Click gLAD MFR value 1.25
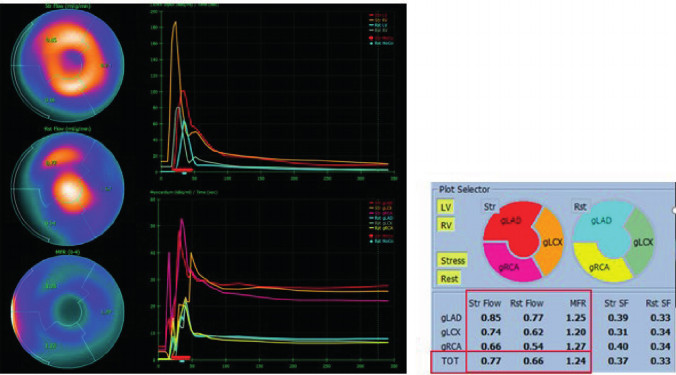 pyautogui.click(x=576, y=318)
